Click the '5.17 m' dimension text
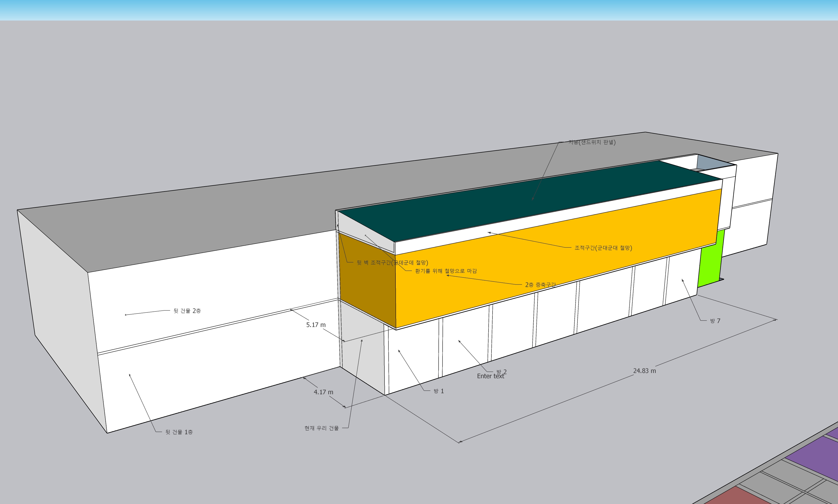The height and width of the screenshot is (504, 838). click(316, 325)
